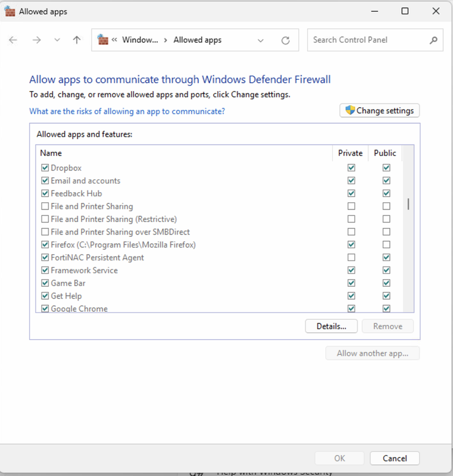The width and height of the screenshot is (453, 476).
Task: Select the Get Help row text
Action: point(66,296)
